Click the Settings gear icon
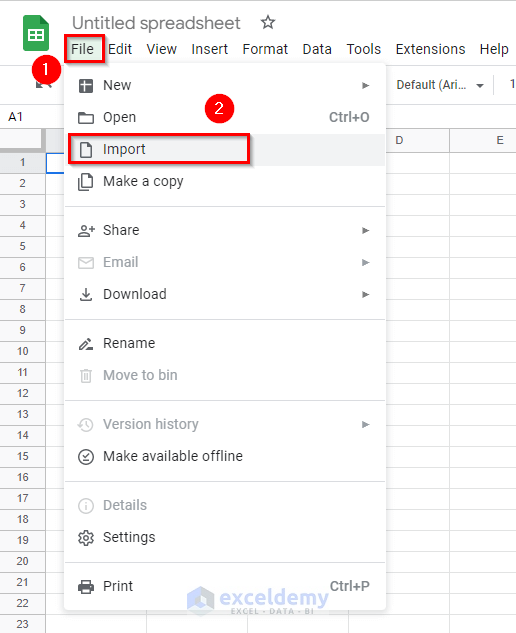The image size is (516, 633). [86, 538]
